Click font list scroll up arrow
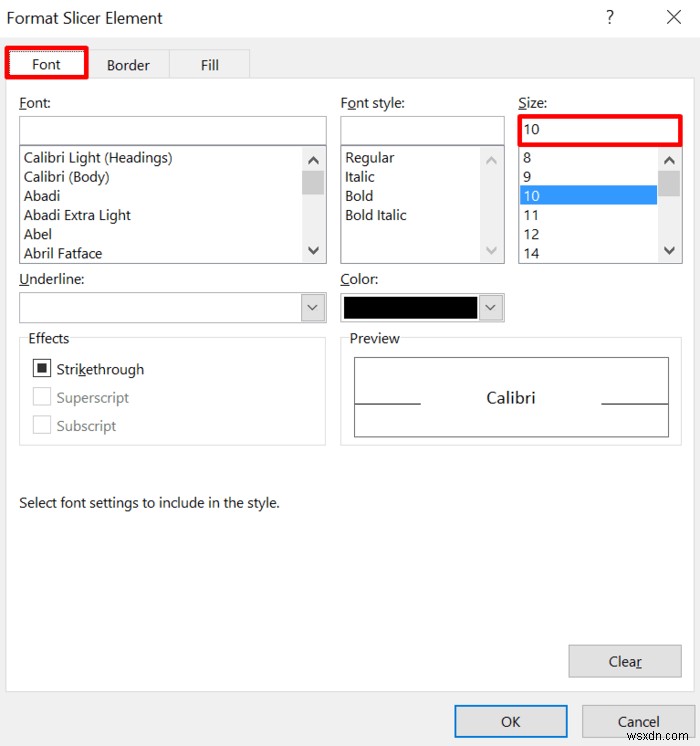This screenshot has height=746, width=700. pos(313,160)
